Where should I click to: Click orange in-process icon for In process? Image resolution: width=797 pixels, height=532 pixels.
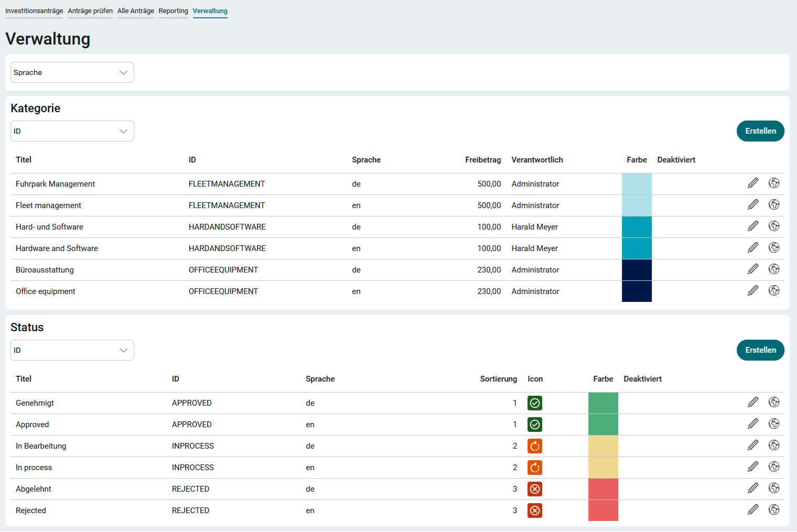535,468
